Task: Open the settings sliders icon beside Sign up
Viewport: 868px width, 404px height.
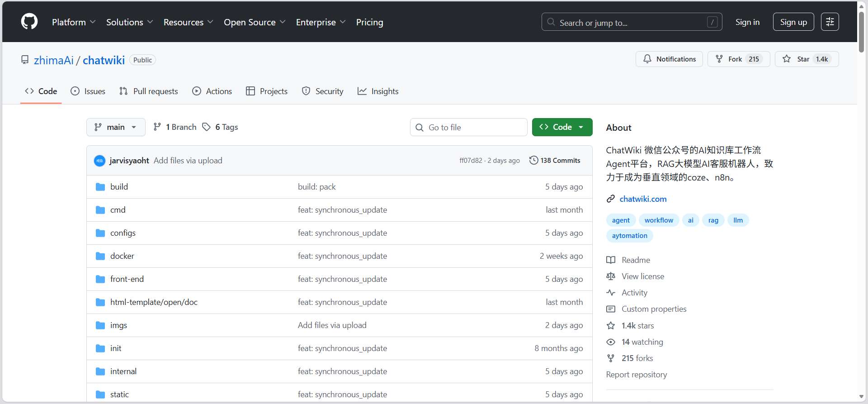Action: (830, 22)
